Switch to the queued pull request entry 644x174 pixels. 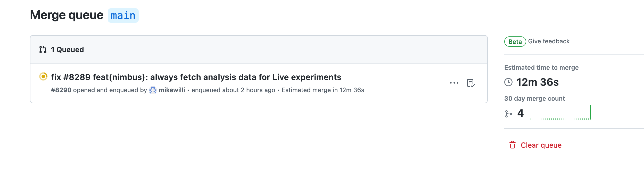point(196,77)
